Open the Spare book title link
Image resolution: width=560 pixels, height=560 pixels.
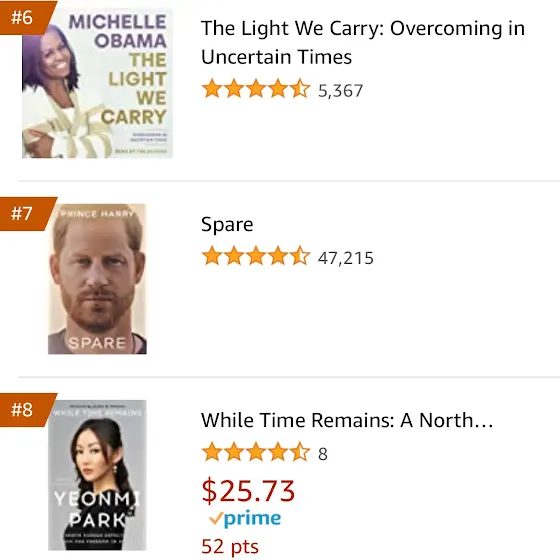[227, 225]
